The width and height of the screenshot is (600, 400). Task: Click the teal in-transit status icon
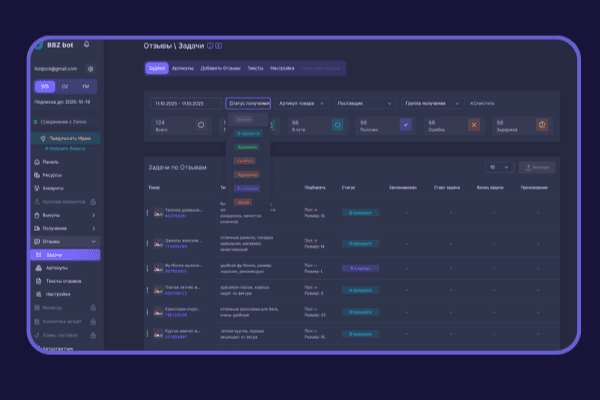pos(337,125)
